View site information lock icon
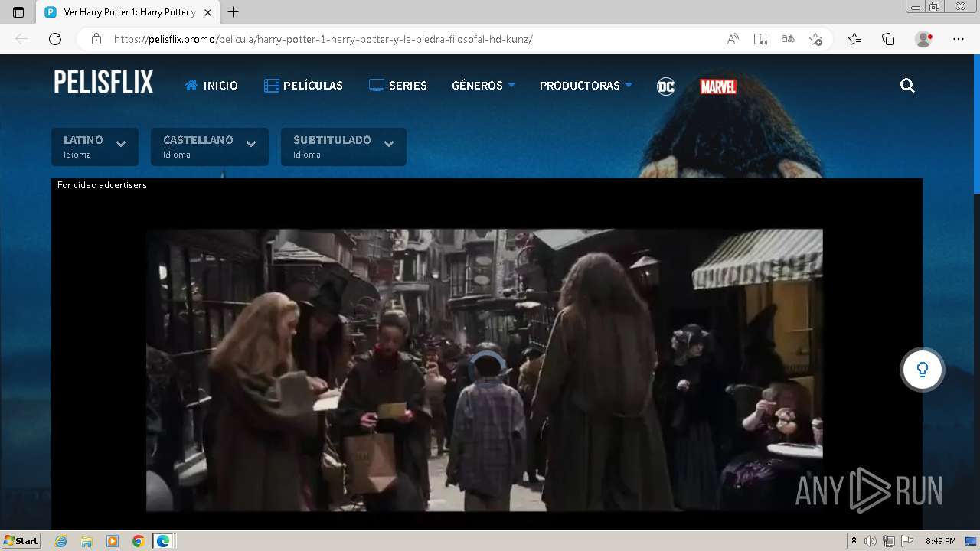 96,39
